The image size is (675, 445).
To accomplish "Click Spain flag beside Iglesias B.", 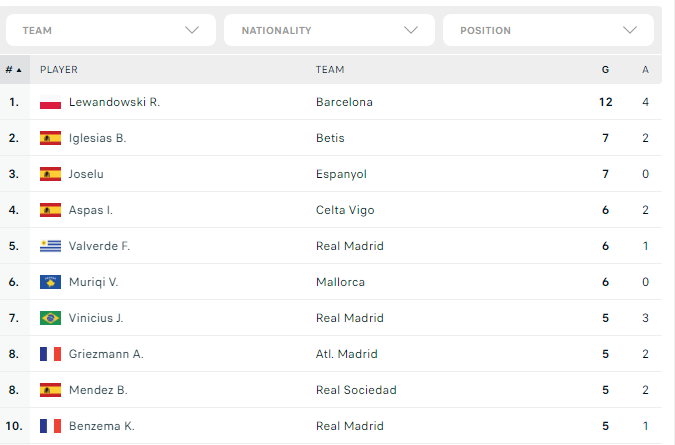I will tap(50, 138).
